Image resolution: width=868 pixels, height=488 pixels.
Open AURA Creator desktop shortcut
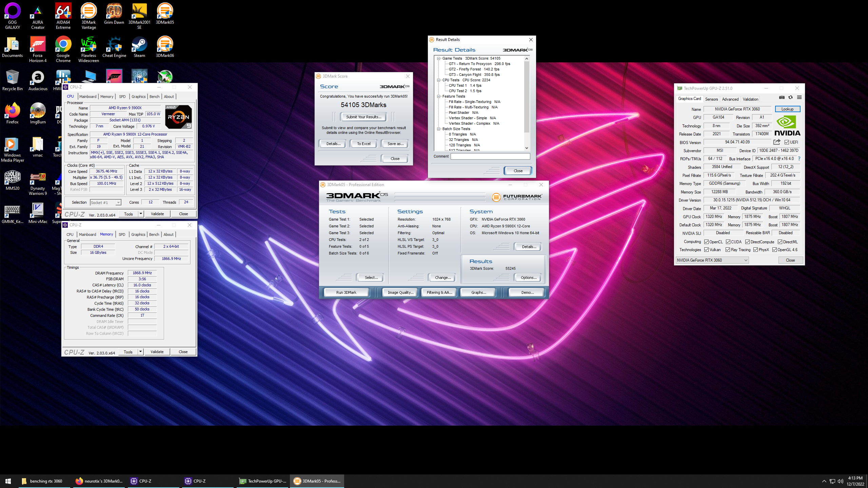point(38,16)
